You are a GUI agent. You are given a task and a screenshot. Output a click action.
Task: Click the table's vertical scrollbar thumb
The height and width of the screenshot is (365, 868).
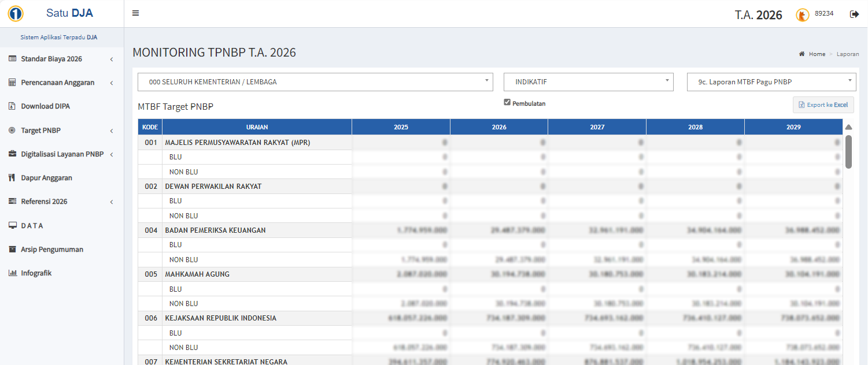(x=848, y=151)
